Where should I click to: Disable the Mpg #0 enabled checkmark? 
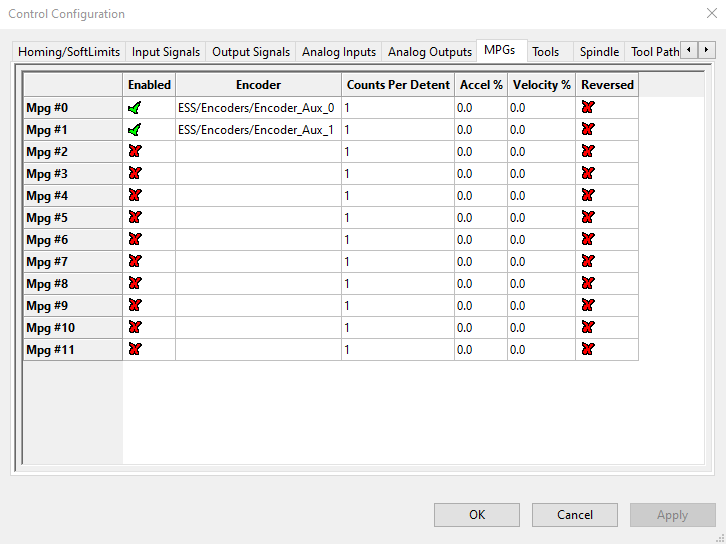pos(135,108)
